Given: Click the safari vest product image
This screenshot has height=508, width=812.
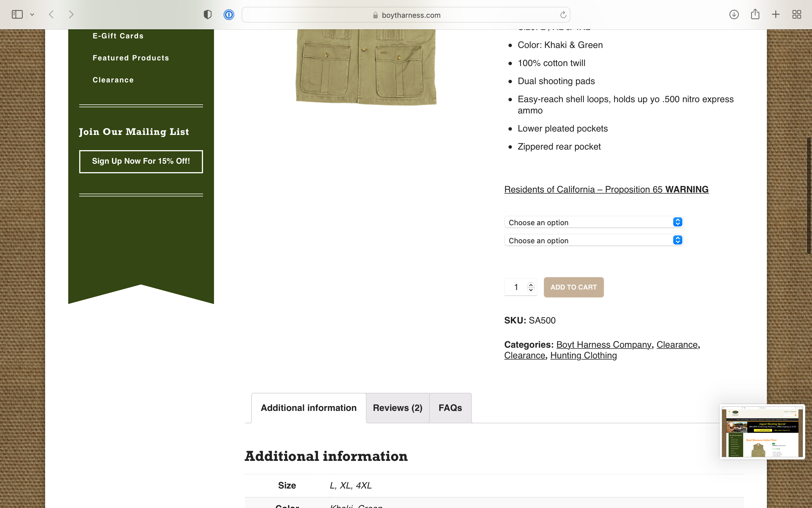Looking at the screenshot, I should (366, 67).
